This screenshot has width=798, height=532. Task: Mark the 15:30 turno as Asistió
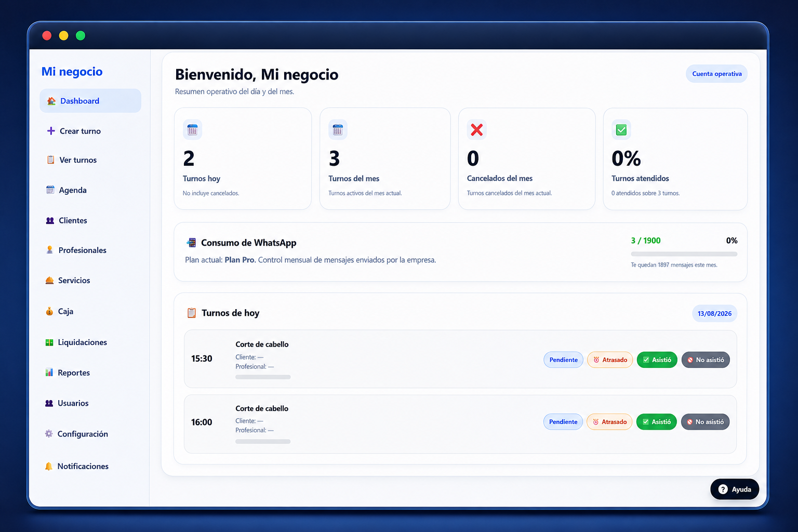[657, 360]
